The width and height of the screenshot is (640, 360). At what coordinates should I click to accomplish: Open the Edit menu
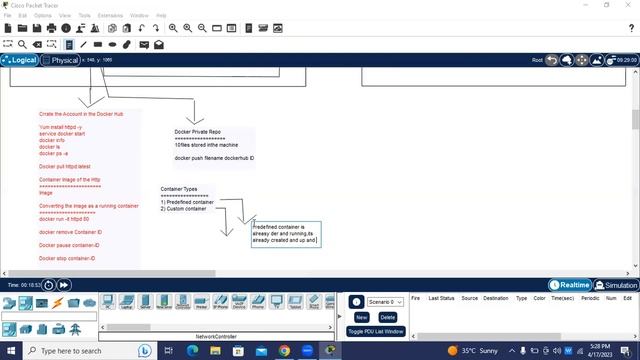(22, 16)
